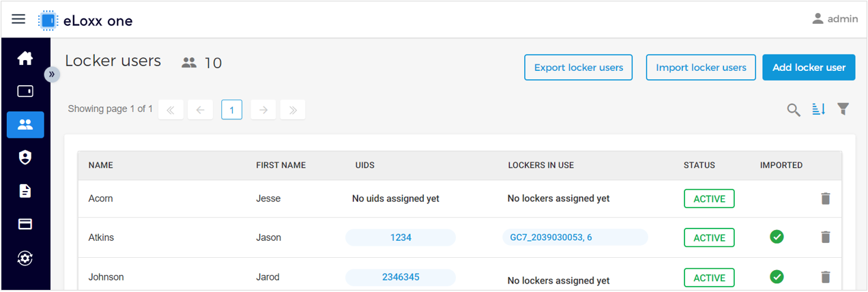Select page 1 in pagination

click(x=232, y=110)
